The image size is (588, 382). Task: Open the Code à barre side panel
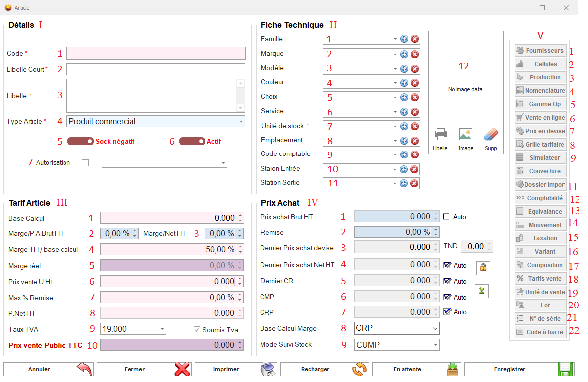(x=540, y=332)
